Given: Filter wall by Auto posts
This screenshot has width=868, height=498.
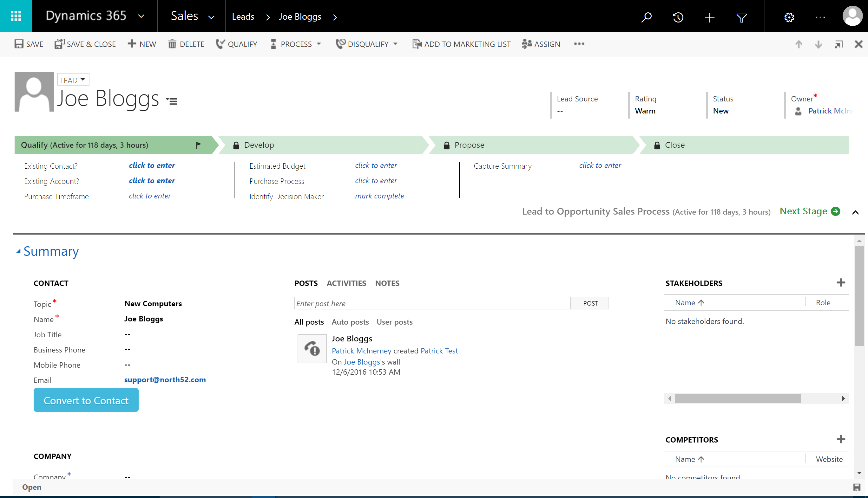Looking at the screenshot, I should click(350, 322).
